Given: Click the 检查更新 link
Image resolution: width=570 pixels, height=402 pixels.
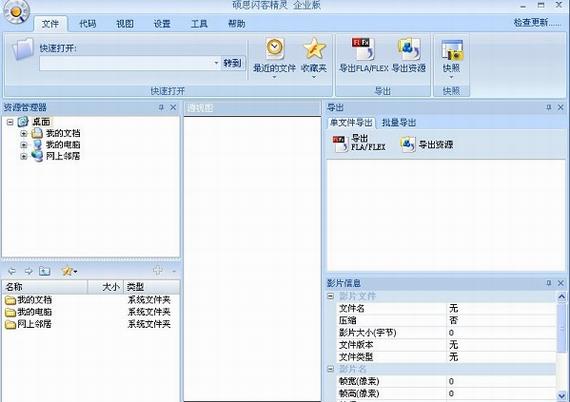Looking at the screenshot, I should tap(537, 23).
